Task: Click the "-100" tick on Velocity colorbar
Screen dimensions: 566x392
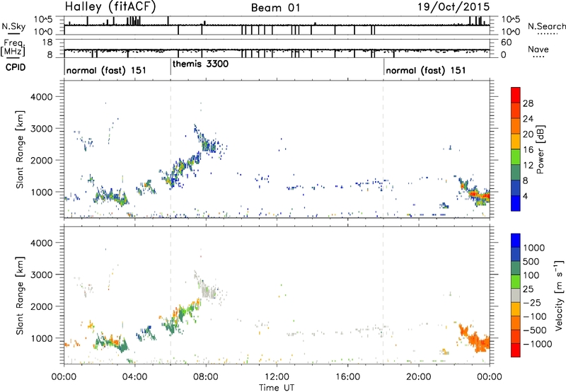Action: tap(535, 316)
